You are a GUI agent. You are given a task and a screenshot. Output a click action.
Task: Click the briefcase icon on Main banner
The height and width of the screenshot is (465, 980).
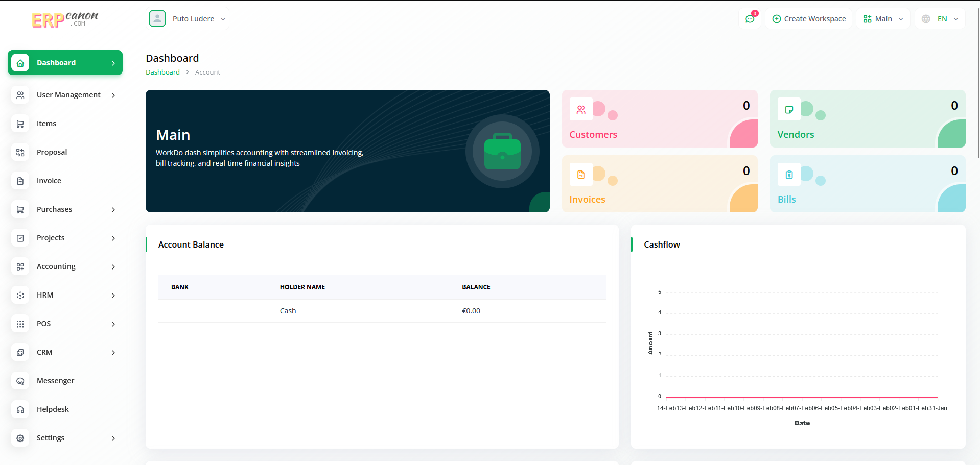(502, 151)
